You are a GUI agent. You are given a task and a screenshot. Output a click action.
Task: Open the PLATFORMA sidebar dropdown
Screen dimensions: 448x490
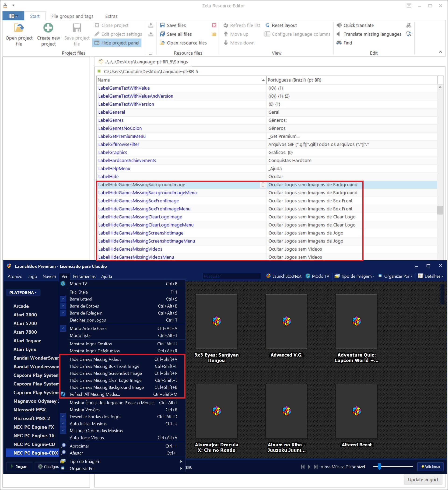click(x=23, y=293)
